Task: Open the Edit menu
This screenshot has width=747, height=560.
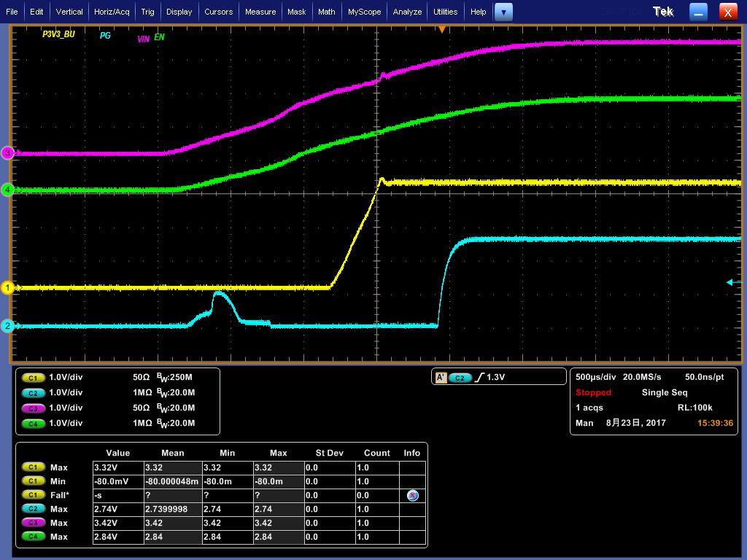Action: (36, 12)
